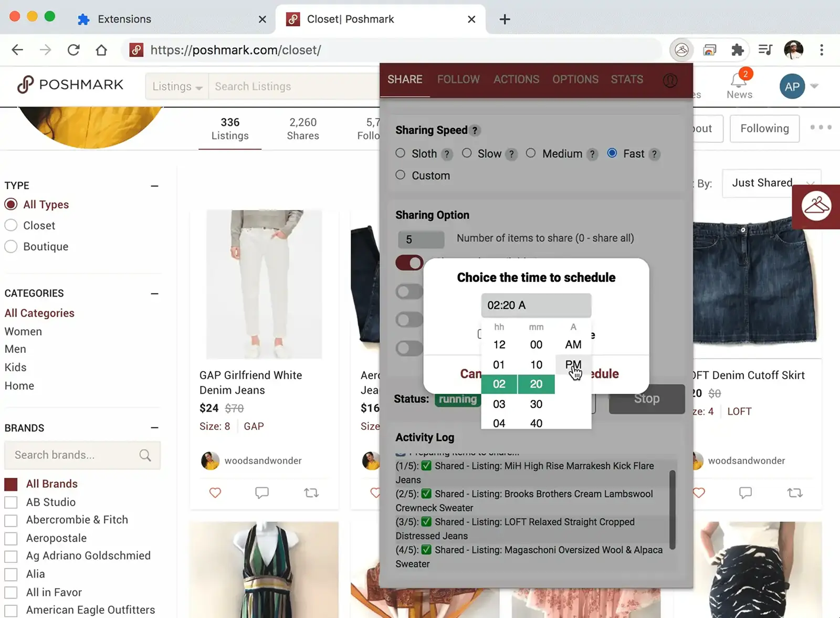Click the Poshmark logo

(70, 85)
